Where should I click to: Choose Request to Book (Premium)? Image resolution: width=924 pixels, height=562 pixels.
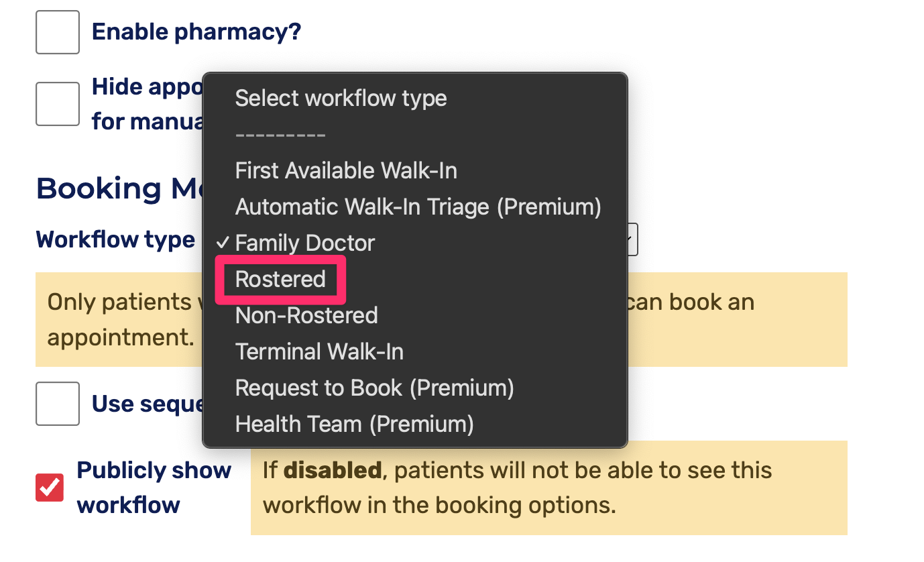374,388
